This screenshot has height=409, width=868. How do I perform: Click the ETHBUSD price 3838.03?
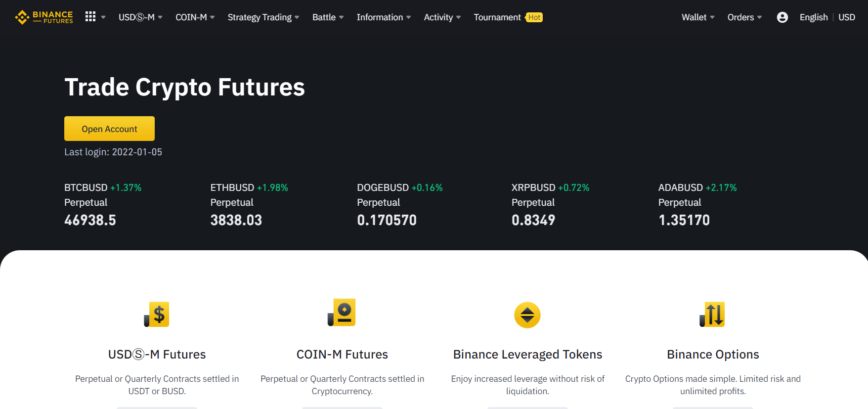coord(236,220)
